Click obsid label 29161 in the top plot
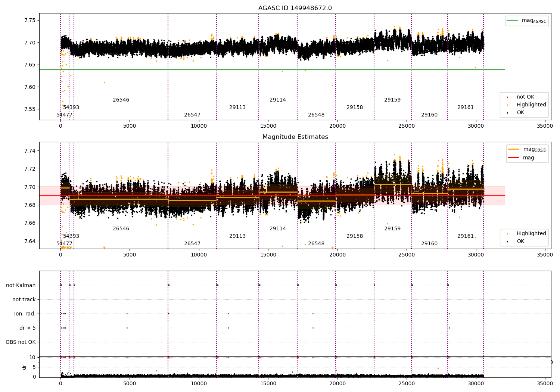 466,108
